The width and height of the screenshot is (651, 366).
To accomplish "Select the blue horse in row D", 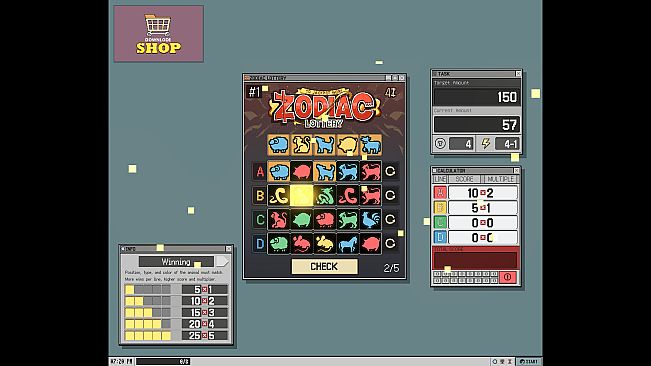I will point(348,243).
